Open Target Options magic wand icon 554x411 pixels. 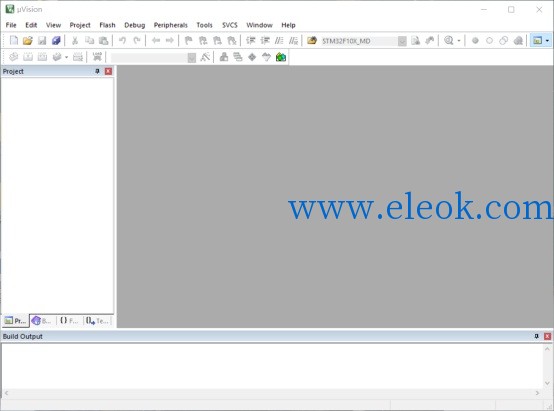click(205, 57)
